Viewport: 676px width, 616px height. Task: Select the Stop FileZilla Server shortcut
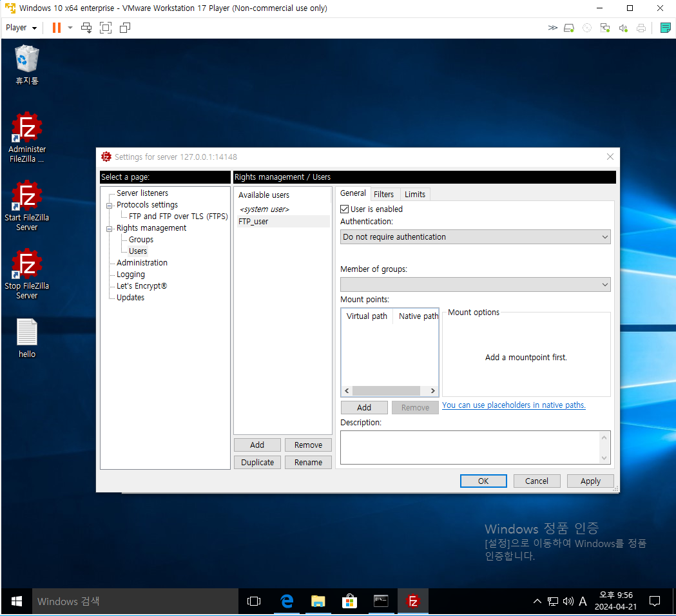point(26,274)
